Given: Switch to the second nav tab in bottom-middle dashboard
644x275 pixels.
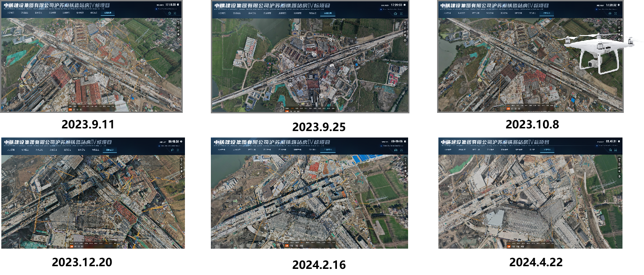Looking at the screenshot, I should 237,150.
